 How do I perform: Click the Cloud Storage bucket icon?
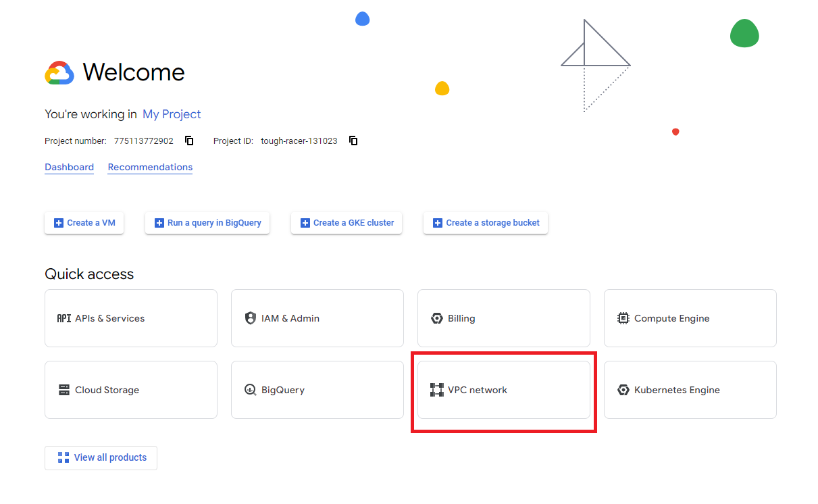64,390
